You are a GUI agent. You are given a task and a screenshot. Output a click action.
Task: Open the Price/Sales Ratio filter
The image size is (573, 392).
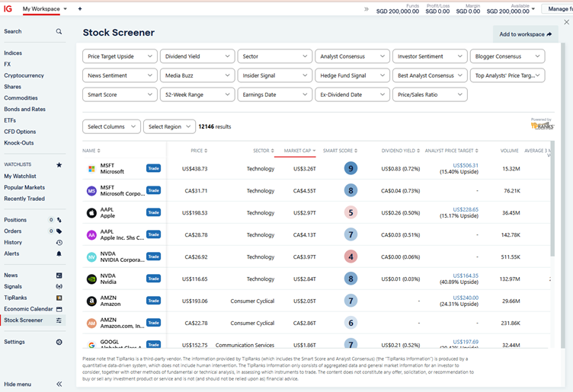(430, 94)
